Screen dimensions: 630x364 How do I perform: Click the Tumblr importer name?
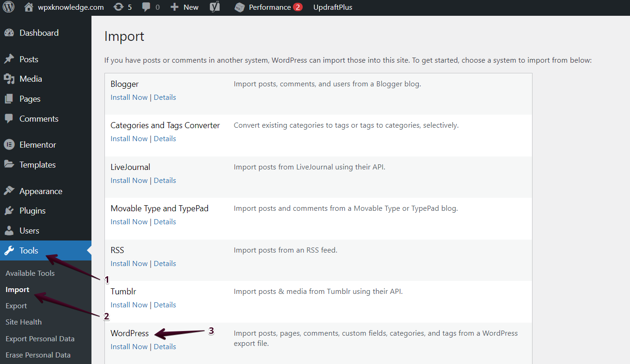[x=123, y=292]
